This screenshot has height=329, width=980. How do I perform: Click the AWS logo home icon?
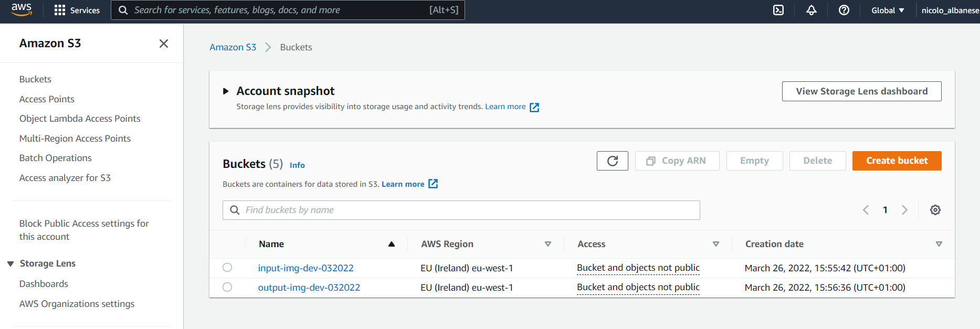(x=22, y=9)
